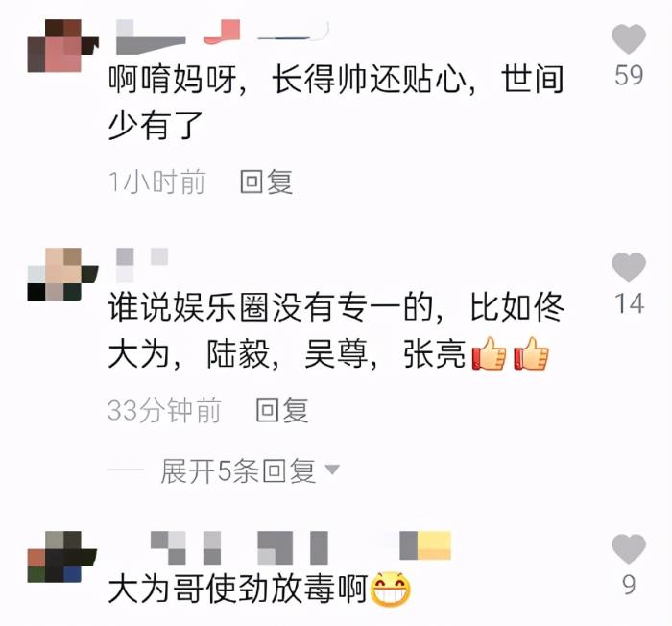Open username above 大为哥使劲放毒啊 comment
Viewport: 672px width, 626px height.
pos(300,548)
